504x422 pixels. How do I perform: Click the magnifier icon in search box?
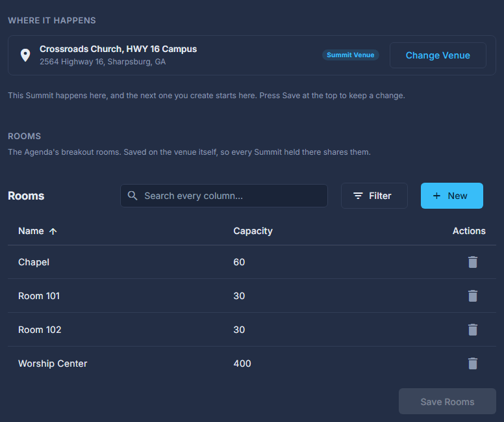[x=132, y=195]
